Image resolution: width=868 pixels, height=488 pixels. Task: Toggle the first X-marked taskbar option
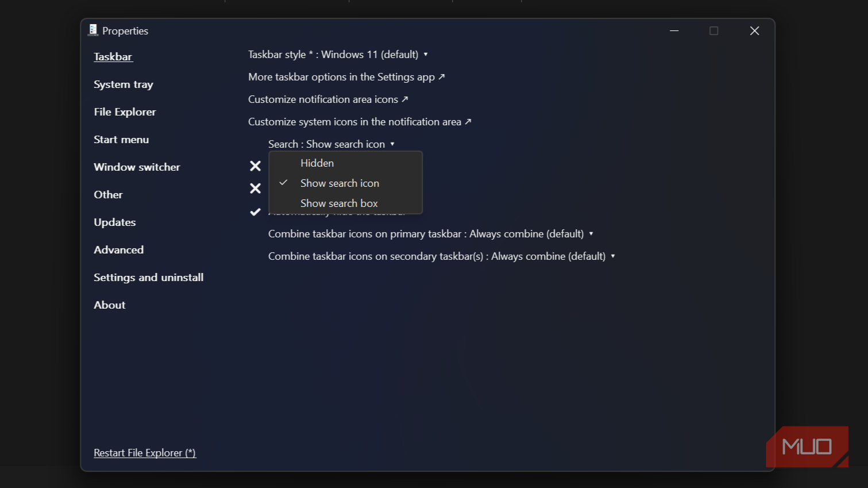(x=256, y=166)
